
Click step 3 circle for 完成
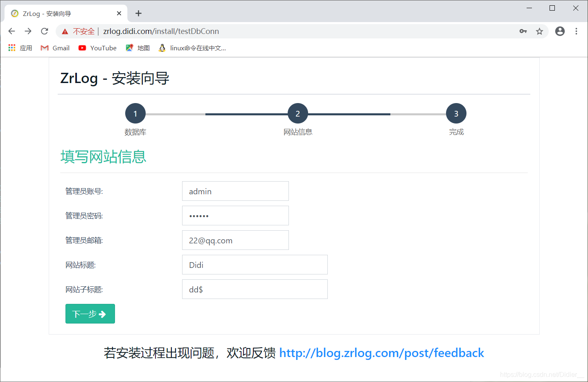456,113
